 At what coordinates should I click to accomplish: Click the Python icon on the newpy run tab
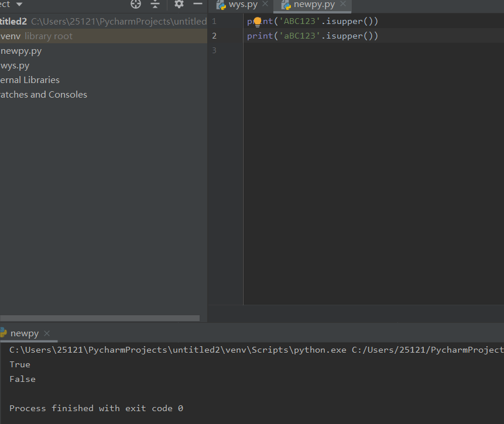(x=3, y=332)
